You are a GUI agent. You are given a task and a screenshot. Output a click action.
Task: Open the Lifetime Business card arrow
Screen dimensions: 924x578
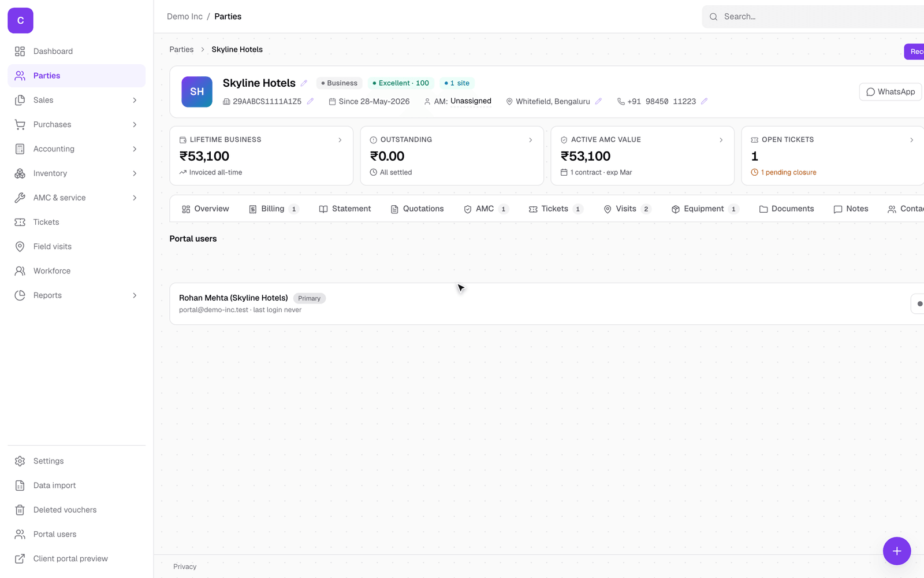[340, 140]
